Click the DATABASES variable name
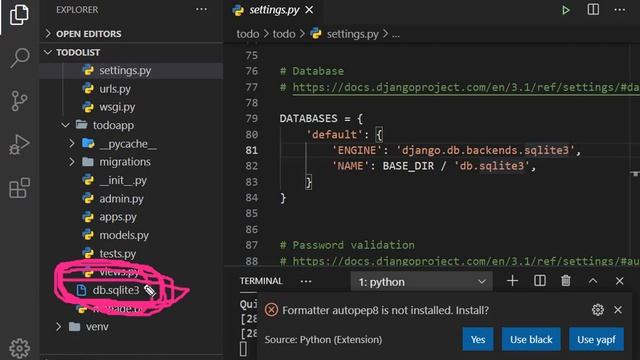This screenshot has height=360, width=640. 309,119
